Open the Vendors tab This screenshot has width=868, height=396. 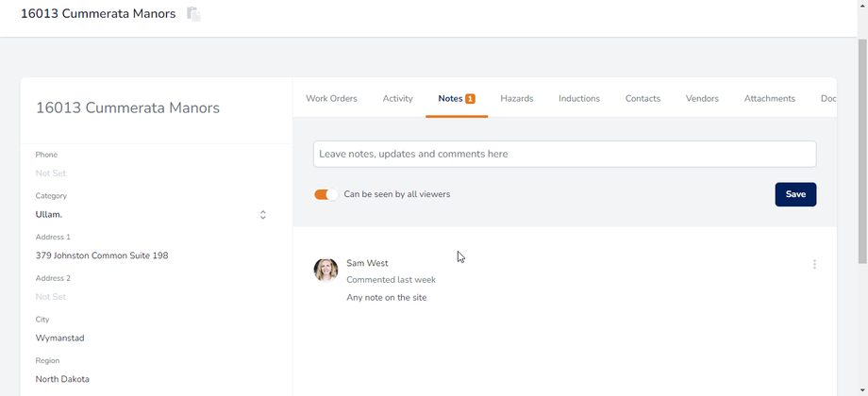702,98
